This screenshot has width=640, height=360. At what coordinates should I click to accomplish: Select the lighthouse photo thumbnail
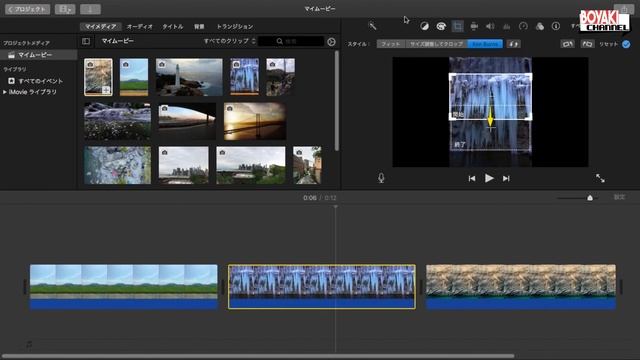pos(189,77)
